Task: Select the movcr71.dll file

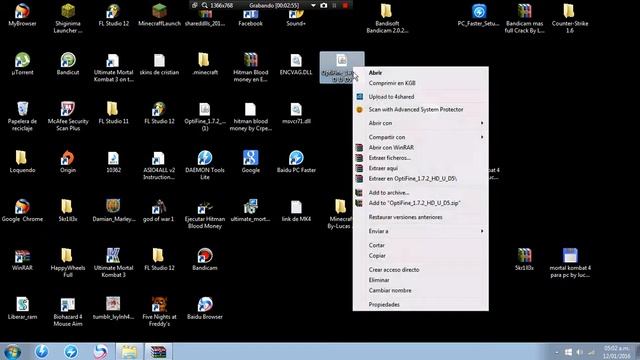Action: pyautogui.click(x=296, y=113)
